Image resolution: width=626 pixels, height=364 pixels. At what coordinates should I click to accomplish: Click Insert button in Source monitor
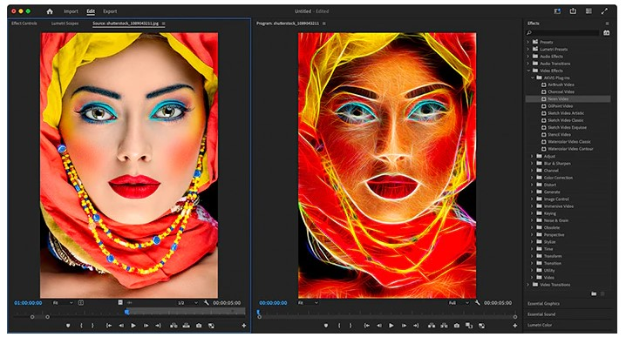pos(173,326)
